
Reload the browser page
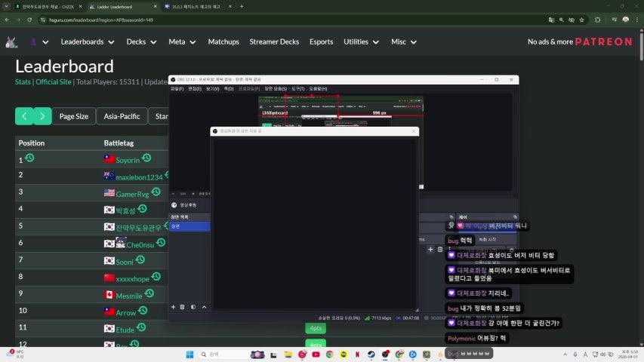click(x=29, y=20)
